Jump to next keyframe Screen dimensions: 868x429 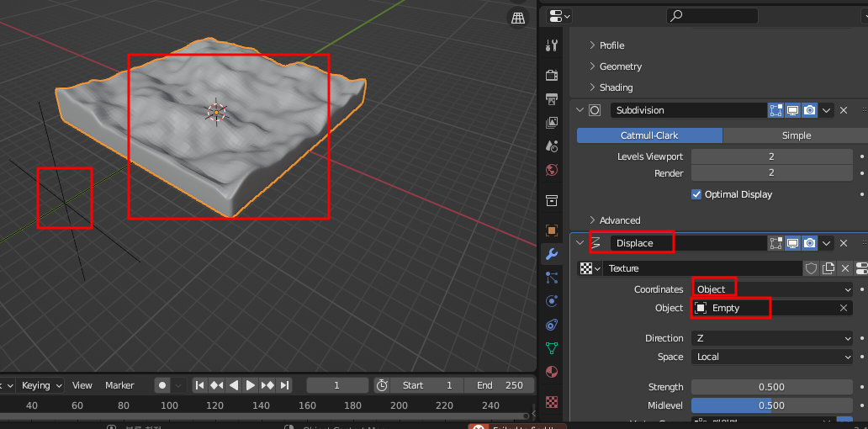[x=267, y=385]
